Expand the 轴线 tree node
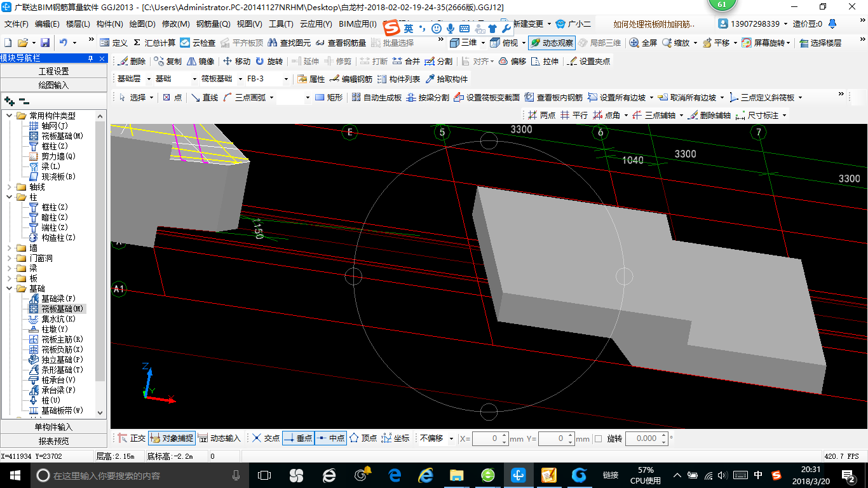This screenshot has height=488, width=868. tap(9, 187)
